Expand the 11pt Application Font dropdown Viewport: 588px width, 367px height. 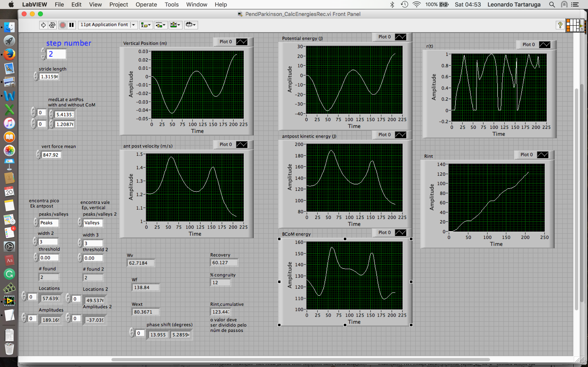pyautogui.click(x=133, y=25)
